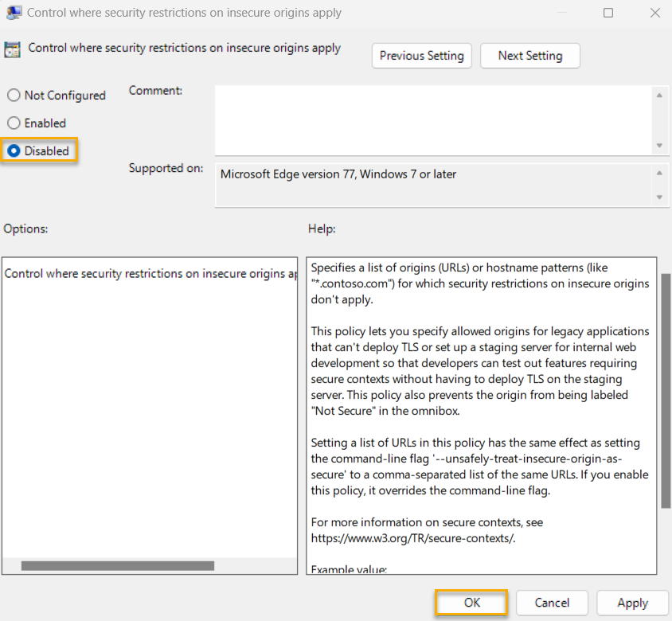Screen dimensions: 672x621
Task: Select the Not Configured option
Action: (x=14, y=95)
